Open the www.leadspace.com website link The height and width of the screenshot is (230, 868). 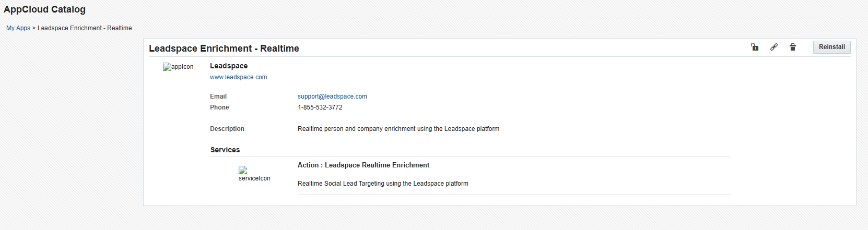click(x=238, y=77)
